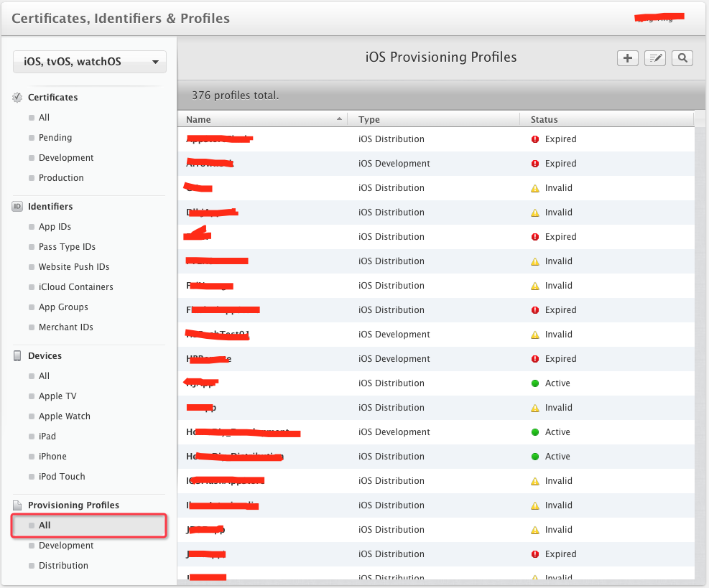
Task: Open Pending certificates list
Action: coord(55,138)
